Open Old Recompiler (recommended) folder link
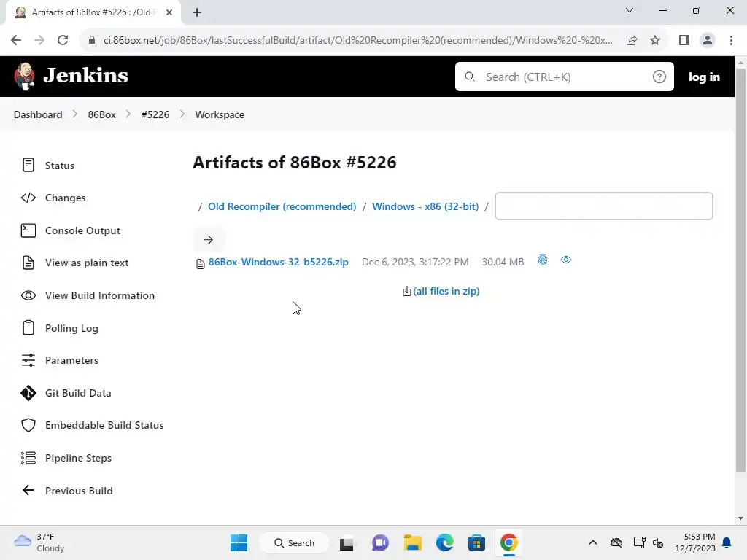This screenshot has width=747, height=560. (282, 206)
